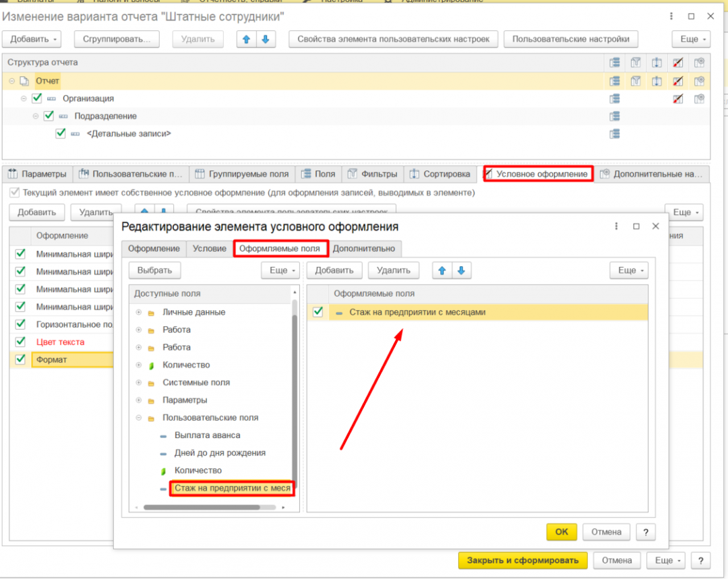
Task: Toggle checkbox for Цвет текста formatting row
Action: [x=20, y=342]
